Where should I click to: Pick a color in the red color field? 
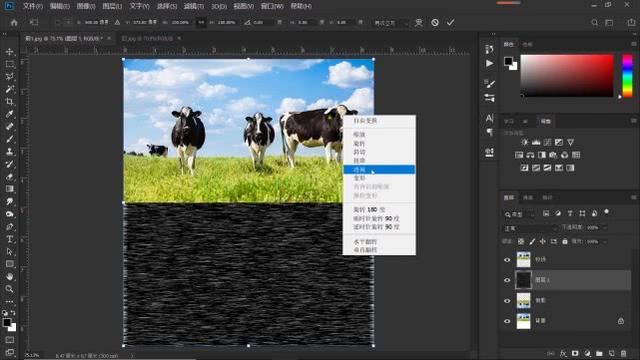click(567, 76)
